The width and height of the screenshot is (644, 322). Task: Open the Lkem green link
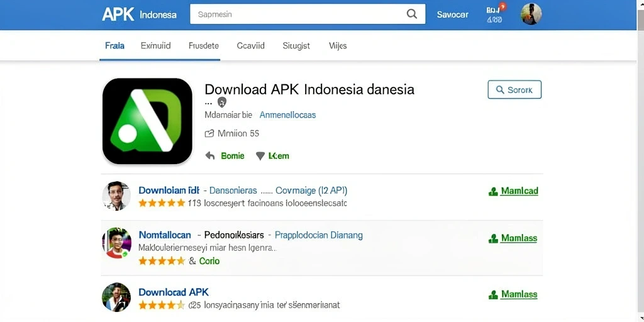pyautogui.click(x=279, y=156)
